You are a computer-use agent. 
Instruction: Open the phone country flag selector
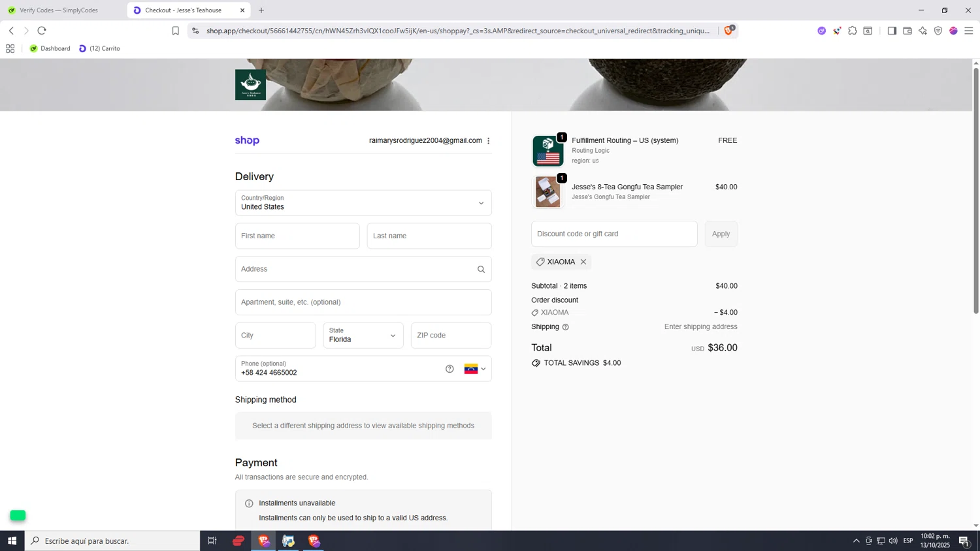click(476, 369)
